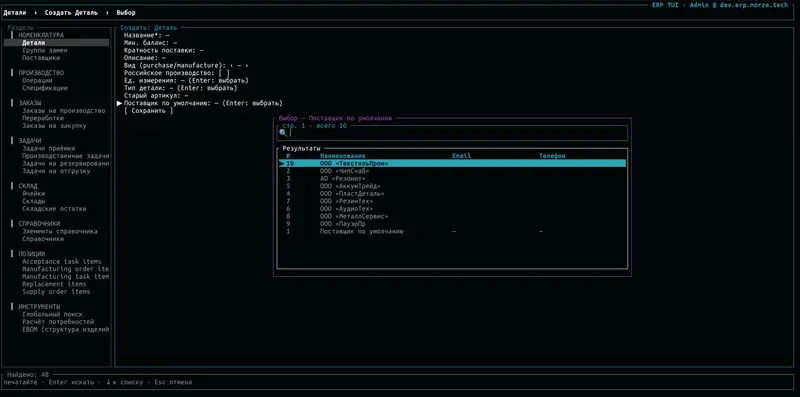The image size is (800, 397).
Task: Click the НОМЕНКЛАТУРА section header
Action: pos(41,35)
